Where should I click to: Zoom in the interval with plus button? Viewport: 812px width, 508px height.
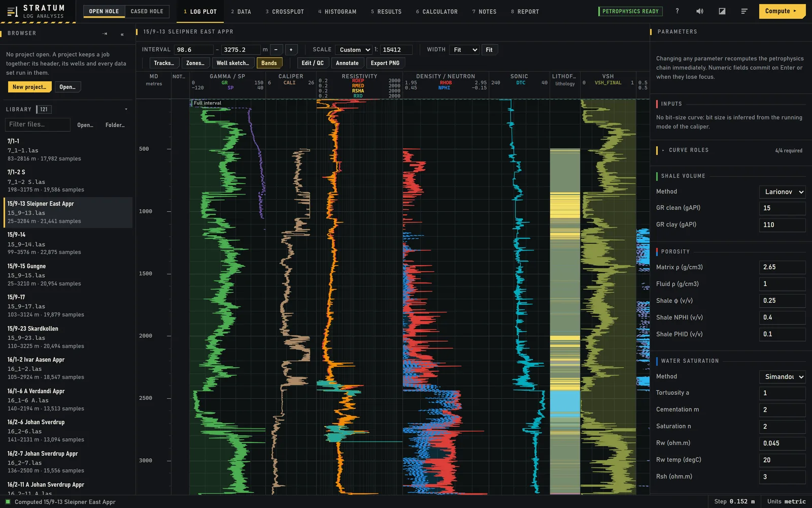[291, 50]
